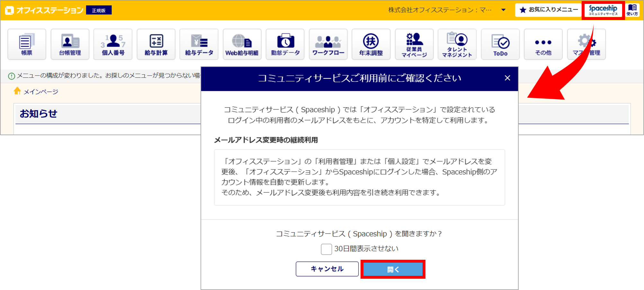Open the お気に入りメニュー button
Viewport: 644px width, 290px height.
[x=548, y=10]
